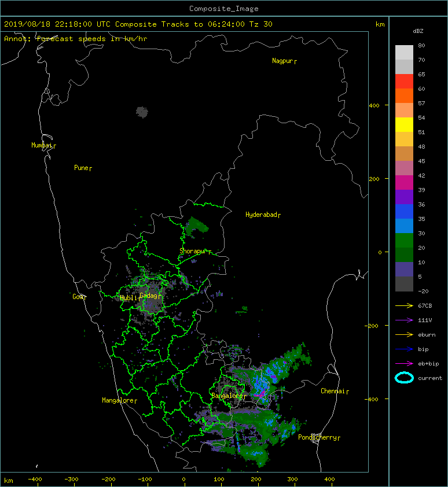The image size is (448, 487).
Task: Click the purple 111V arrow legend icon
Action: click(404, 320)
